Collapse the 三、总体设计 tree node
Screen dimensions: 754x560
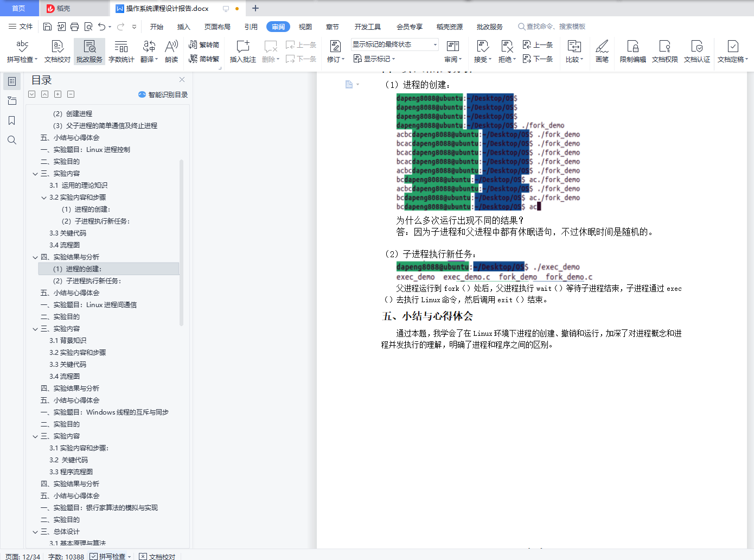click(x=35, y=532)
